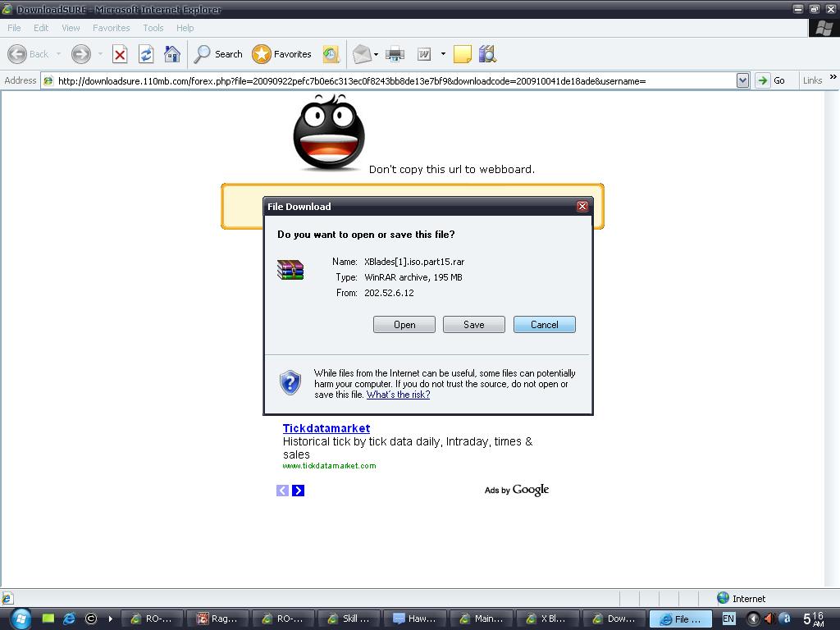
Task: Open the Help menu
Action: (185, 28)
